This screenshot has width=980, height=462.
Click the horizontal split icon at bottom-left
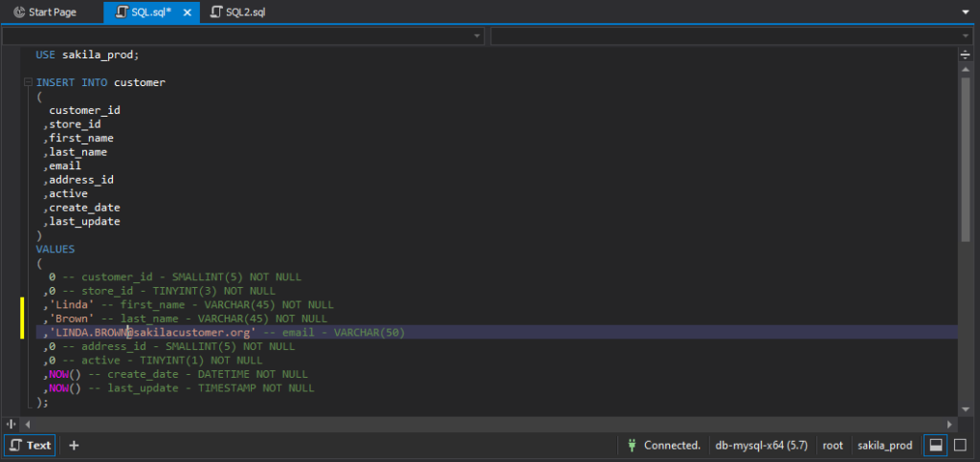[11, 424]
